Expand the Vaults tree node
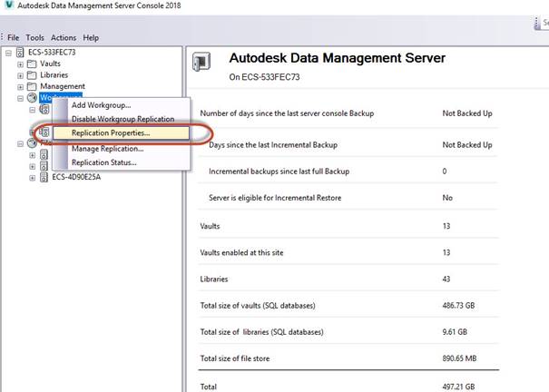 point(20,64)
